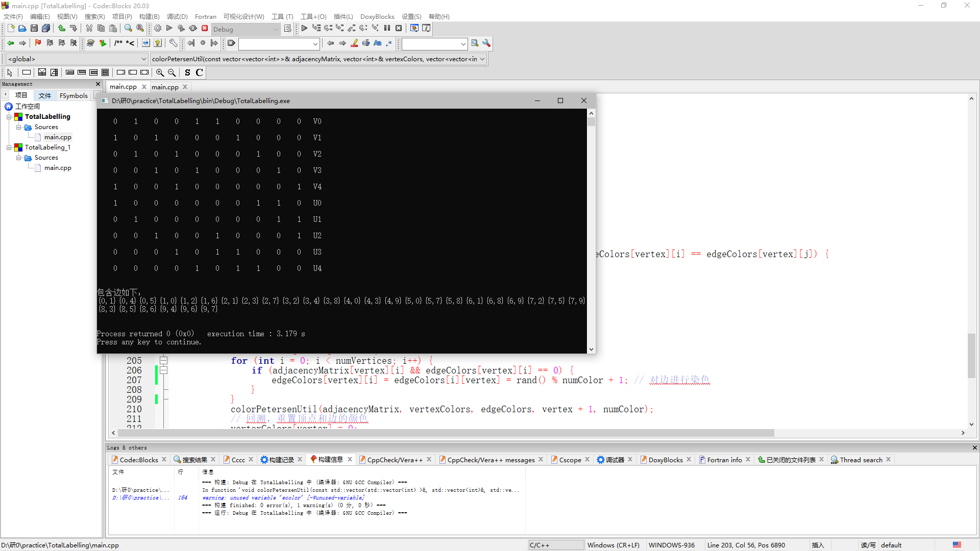Click the Build gear icon
Viewport: 980px width, 551px height.
pos(158,29)
